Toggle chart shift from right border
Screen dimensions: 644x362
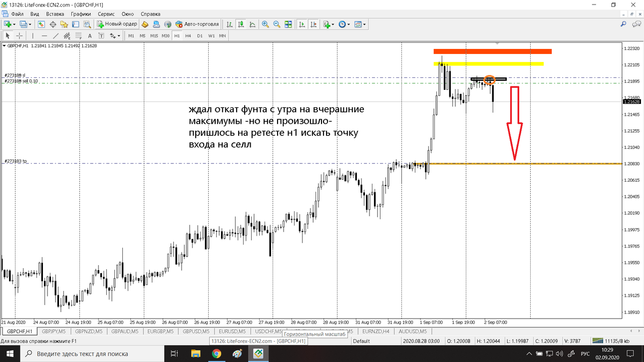(313, 24)
